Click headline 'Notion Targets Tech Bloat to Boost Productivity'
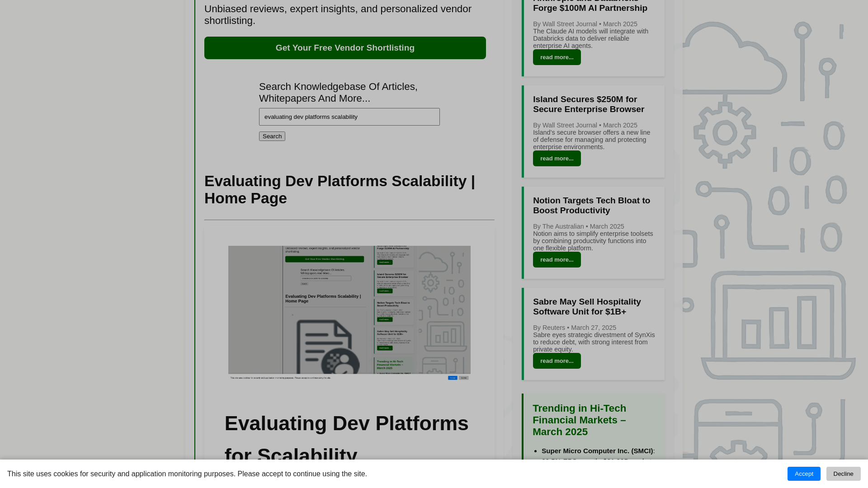 591,206
